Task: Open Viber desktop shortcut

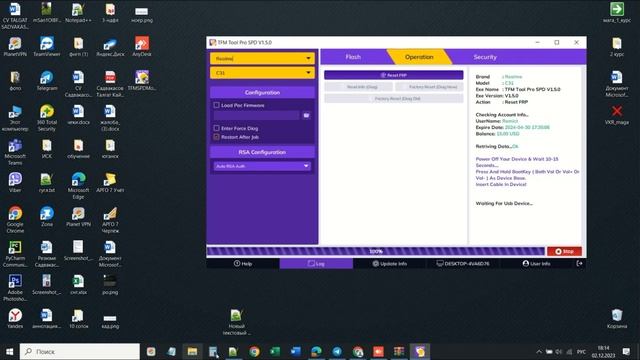Action: 15,182
